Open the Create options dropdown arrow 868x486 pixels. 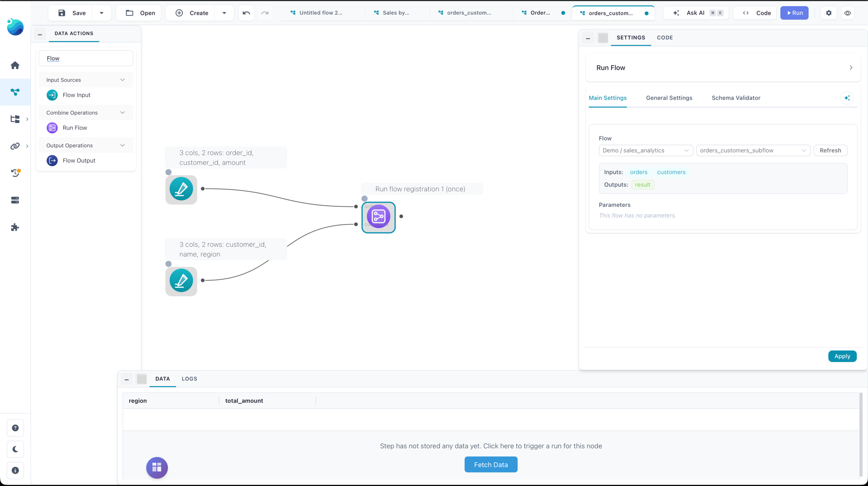click(224, 13)
